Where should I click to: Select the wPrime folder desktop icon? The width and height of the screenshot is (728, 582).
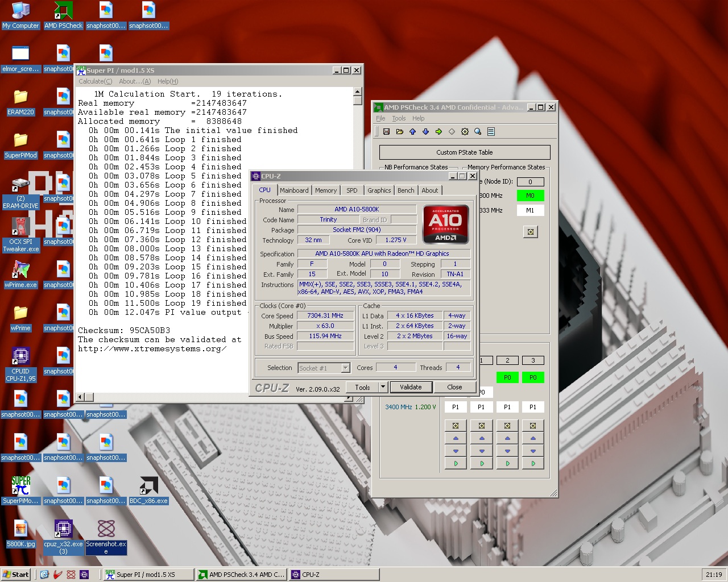[20, 318]
